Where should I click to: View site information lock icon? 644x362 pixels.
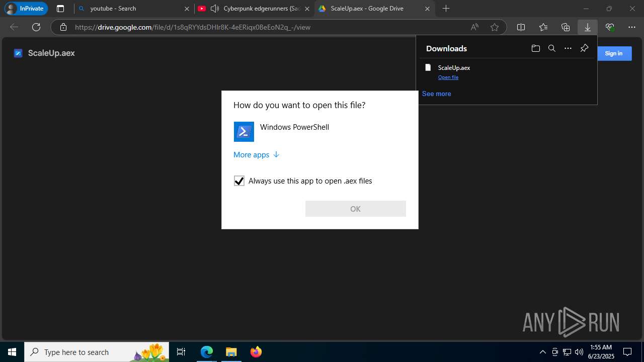[63, 27]
